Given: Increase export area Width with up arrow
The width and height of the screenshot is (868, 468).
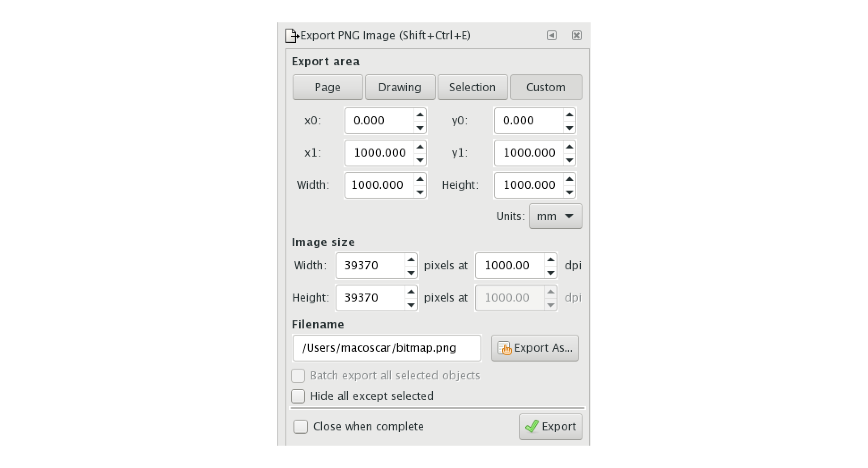Looking at the screenshot, I should click(420, 179).
